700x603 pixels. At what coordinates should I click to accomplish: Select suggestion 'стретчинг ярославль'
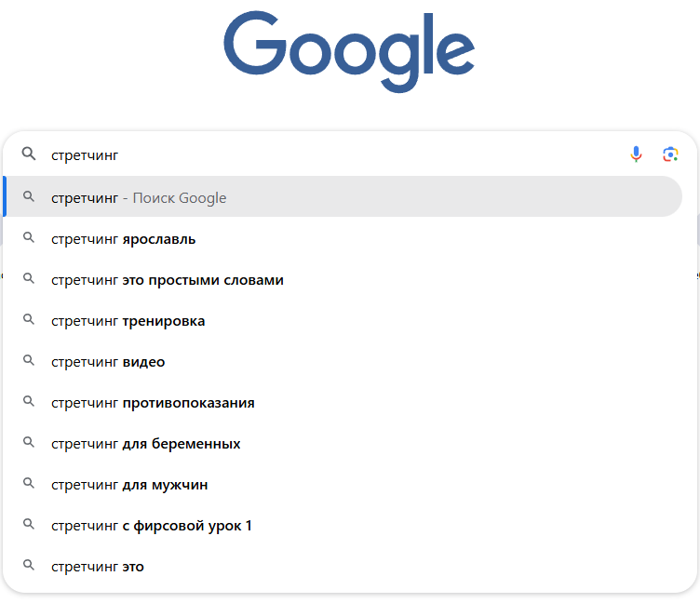(x=124, y=239)
